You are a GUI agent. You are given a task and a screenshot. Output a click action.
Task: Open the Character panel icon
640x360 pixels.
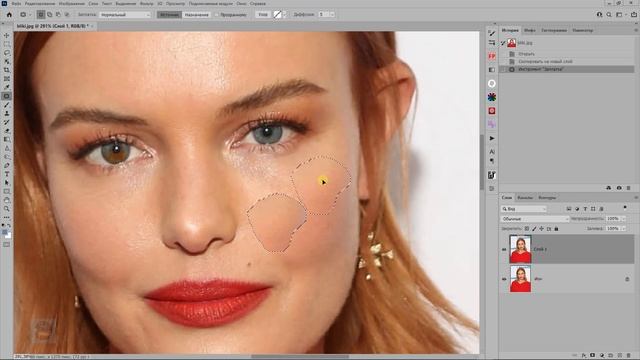click(x=492, y=151)
